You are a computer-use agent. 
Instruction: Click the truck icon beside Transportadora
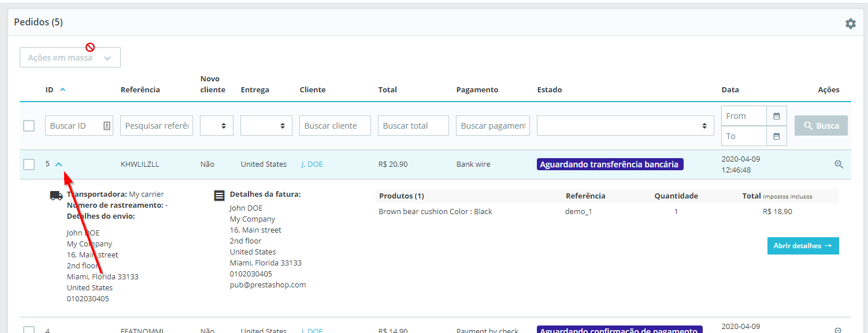coord(55,195)
